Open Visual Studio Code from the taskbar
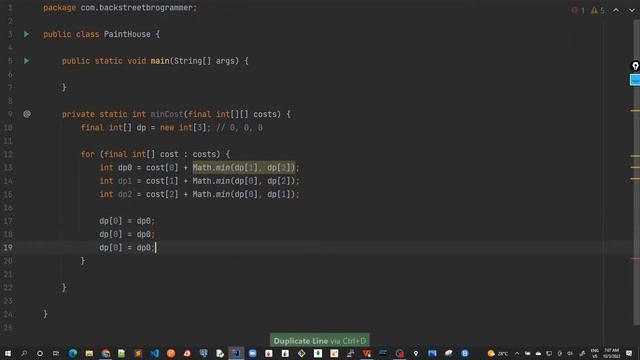Image resolution: width=640 pixels, height=360 pixels. coord(155,353)
